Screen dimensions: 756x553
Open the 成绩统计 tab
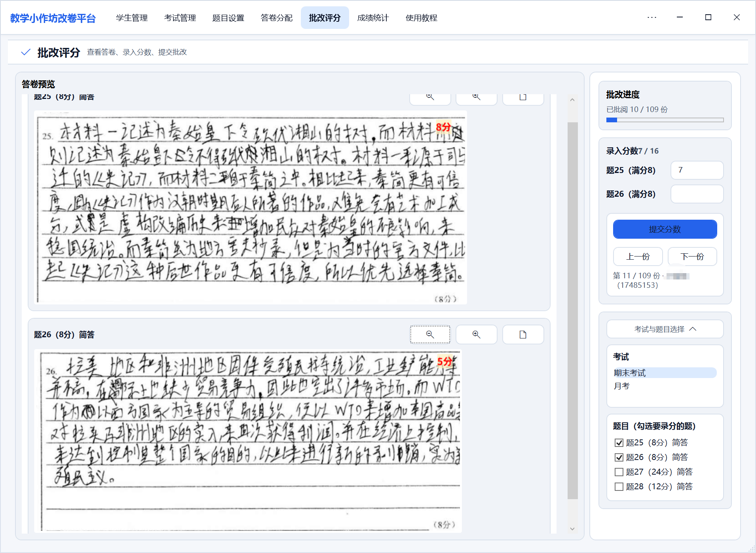[373, 18]
